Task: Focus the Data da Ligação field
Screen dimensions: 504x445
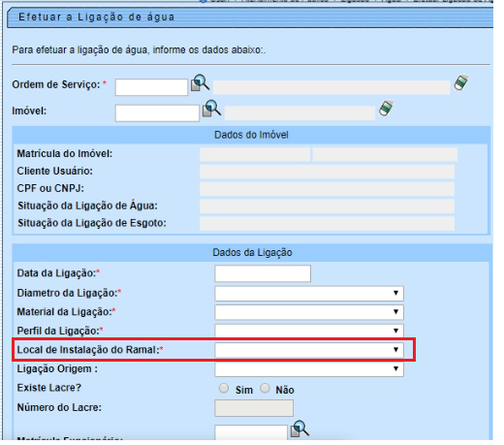Action: point(263,273)
